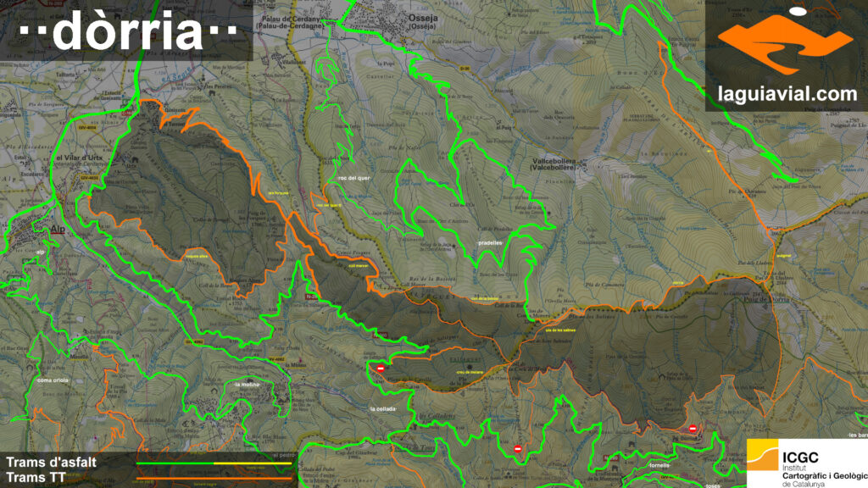Click the 'coma oriola' white label
Image resolution: width=868 pixels, height=488 pixels.
[53, 380]
